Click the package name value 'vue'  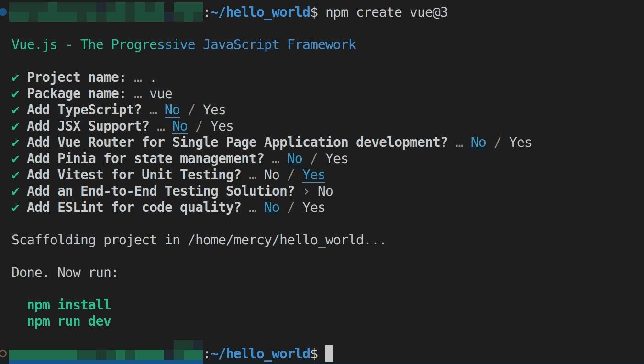click(x=161, y=94)
